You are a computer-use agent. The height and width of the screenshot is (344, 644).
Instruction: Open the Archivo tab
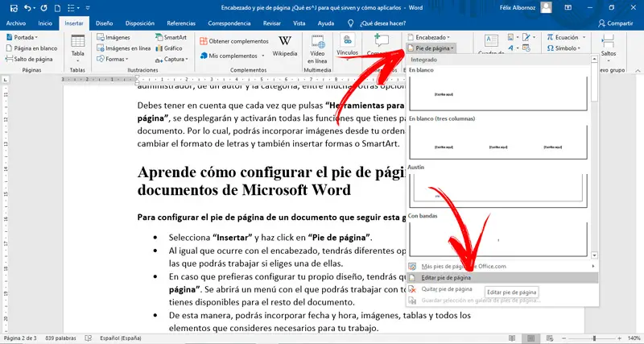(x=15, y=23)
